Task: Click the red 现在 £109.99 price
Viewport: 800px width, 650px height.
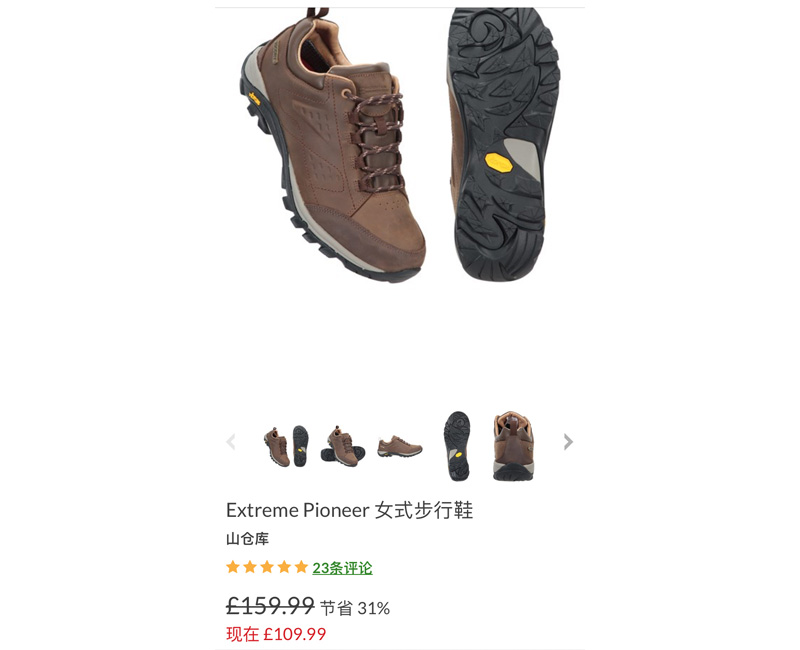Action: pos(276,634)
